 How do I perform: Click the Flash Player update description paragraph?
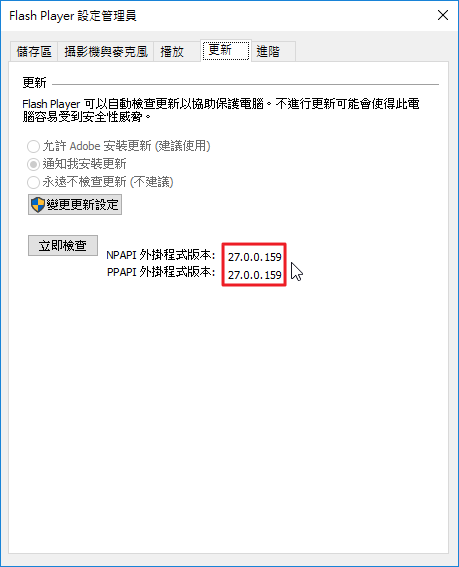tap(221, 110)
